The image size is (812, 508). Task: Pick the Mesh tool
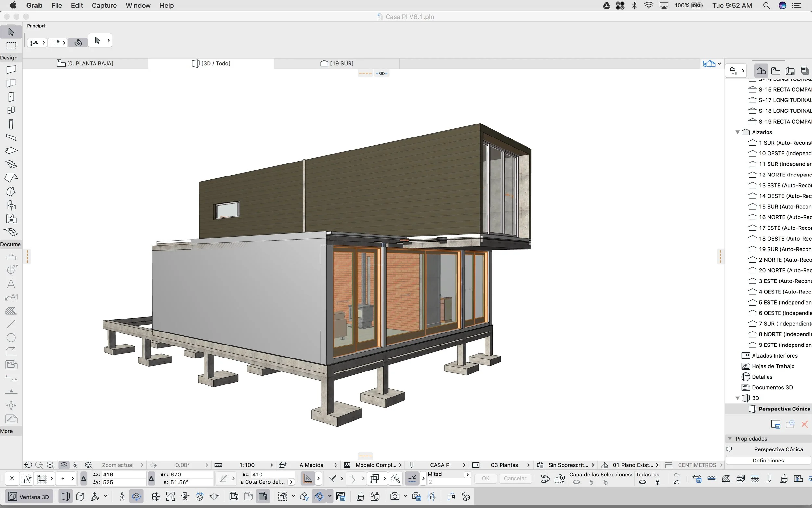11,232
